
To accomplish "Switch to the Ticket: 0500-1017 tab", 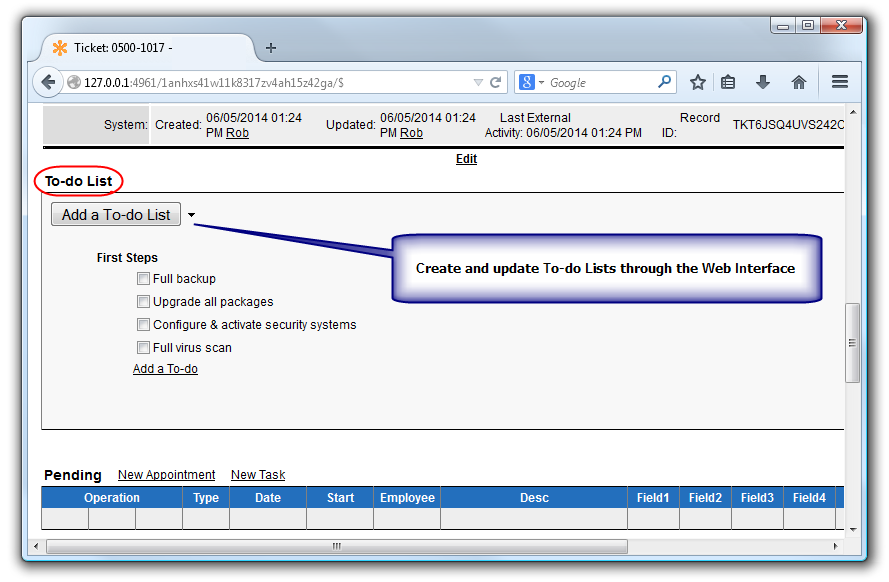I will click(140, 47).
